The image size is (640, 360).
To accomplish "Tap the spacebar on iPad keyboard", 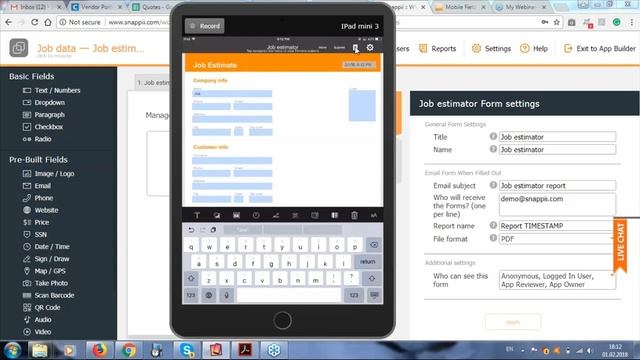I will click(x=289, y=295).
